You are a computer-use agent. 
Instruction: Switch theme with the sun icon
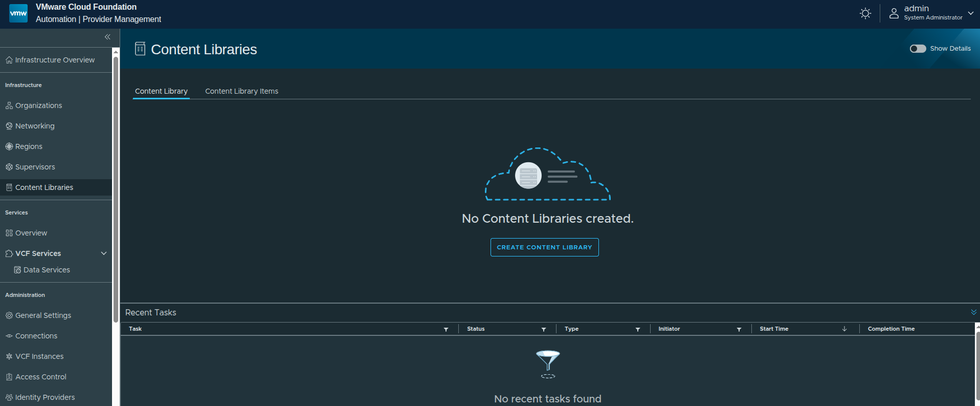click(x=865, y=13)
